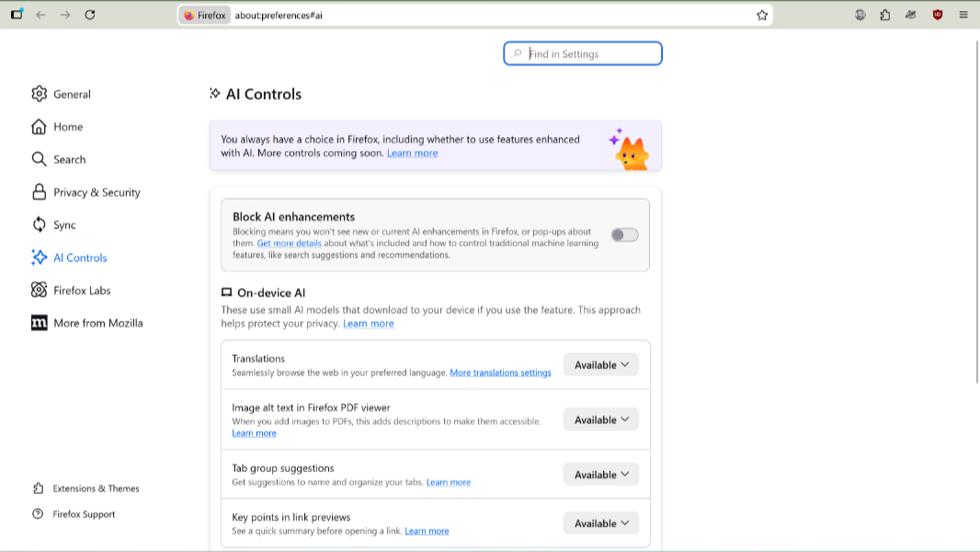Bookmark this page with the star icon
Screen dimensions: 980x552
click(762, 15)
